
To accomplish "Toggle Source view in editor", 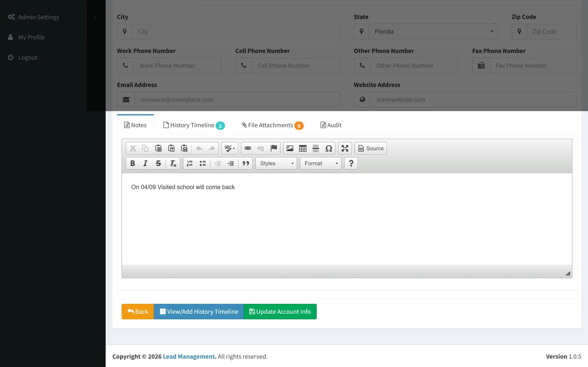I will 370,148.
